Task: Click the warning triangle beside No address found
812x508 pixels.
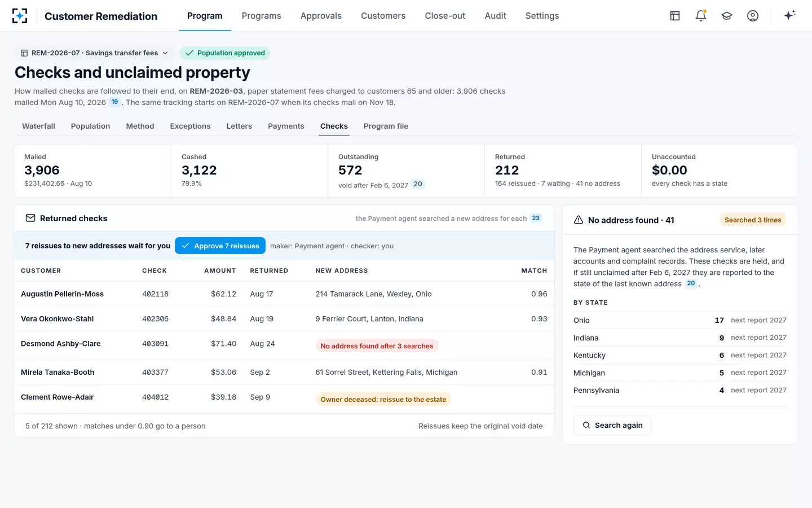Action: tap(579, 220)
